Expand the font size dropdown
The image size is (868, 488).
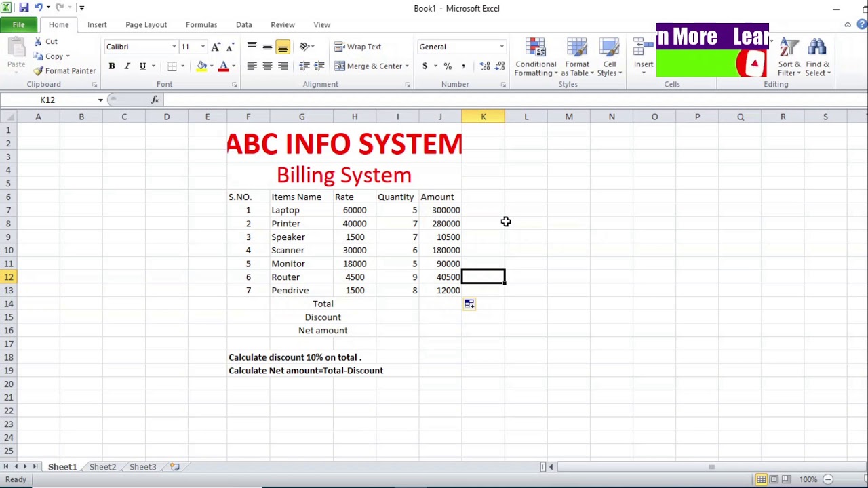coord(203,47)
